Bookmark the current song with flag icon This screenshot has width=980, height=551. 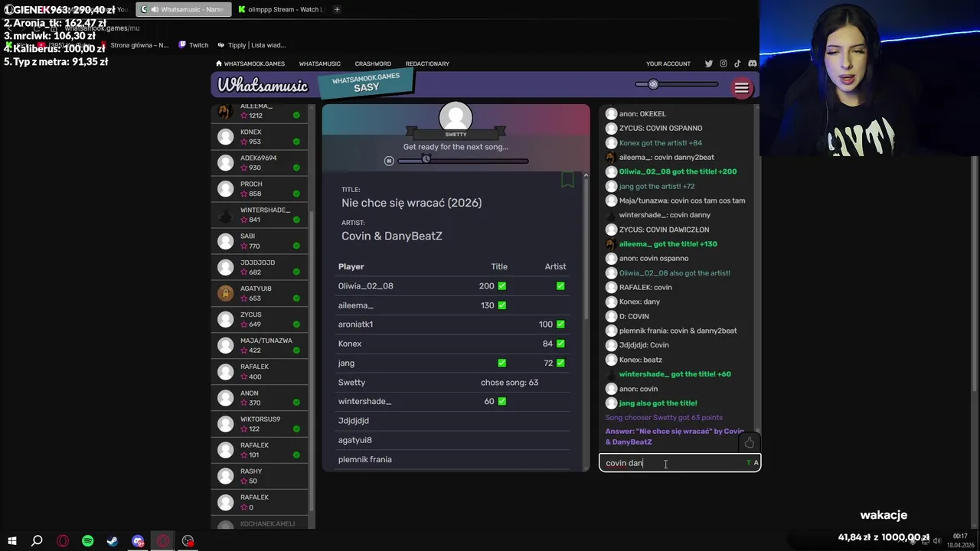point(567,180)
